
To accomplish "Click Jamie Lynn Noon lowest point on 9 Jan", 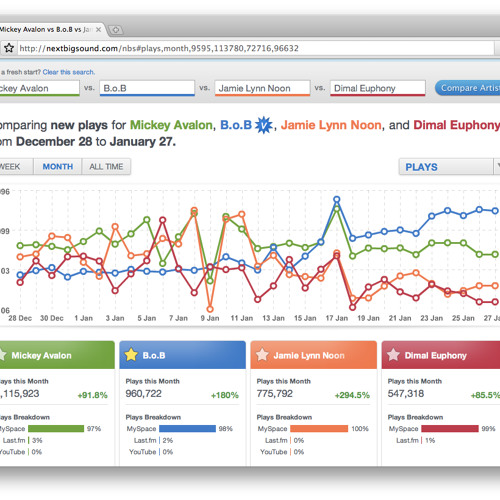I will point(210,309).
